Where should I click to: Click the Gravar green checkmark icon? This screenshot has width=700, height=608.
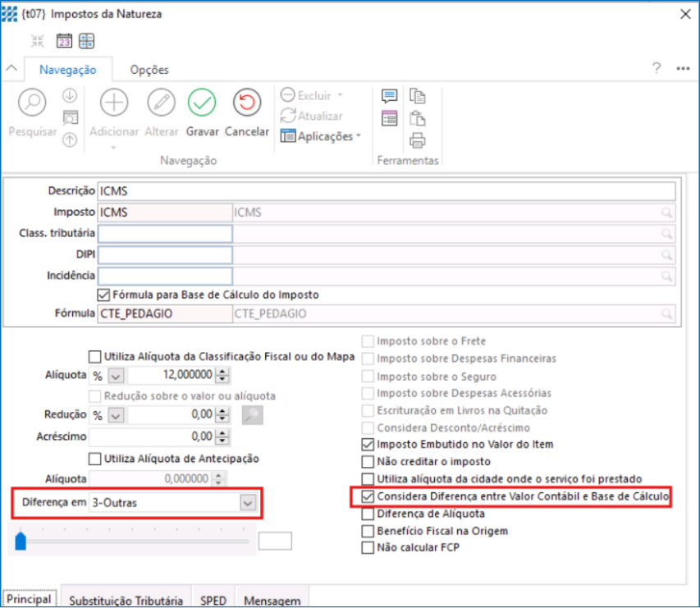201,103
